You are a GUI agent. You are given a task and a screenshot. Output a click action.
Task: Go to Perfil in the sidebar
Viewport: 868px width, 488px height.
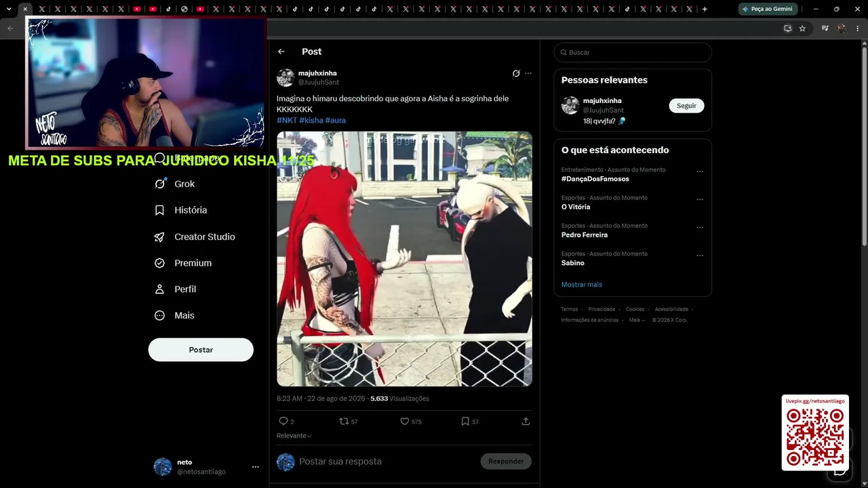[176, 289]
